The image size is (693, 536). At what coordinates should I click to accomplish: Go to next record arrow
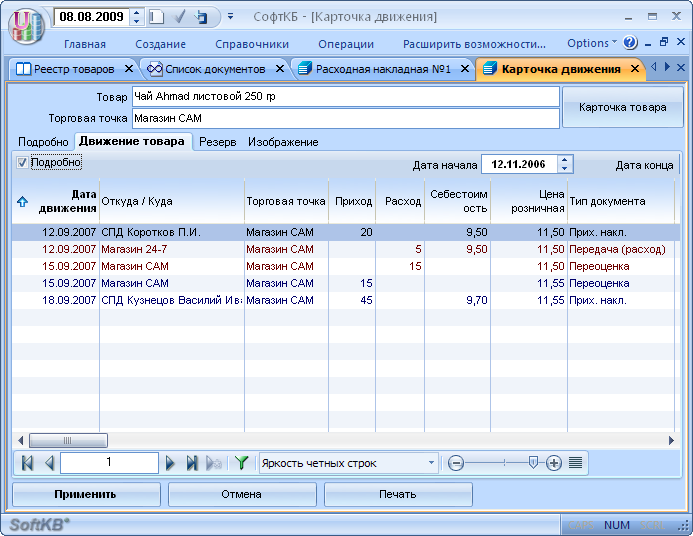[x=170, y=463]
